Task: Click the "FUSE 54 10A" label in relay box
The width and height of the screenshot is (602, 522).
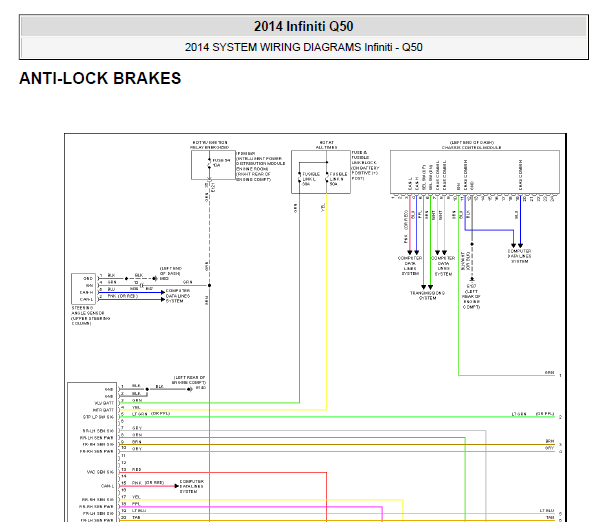Action: (x=221, y=163)
